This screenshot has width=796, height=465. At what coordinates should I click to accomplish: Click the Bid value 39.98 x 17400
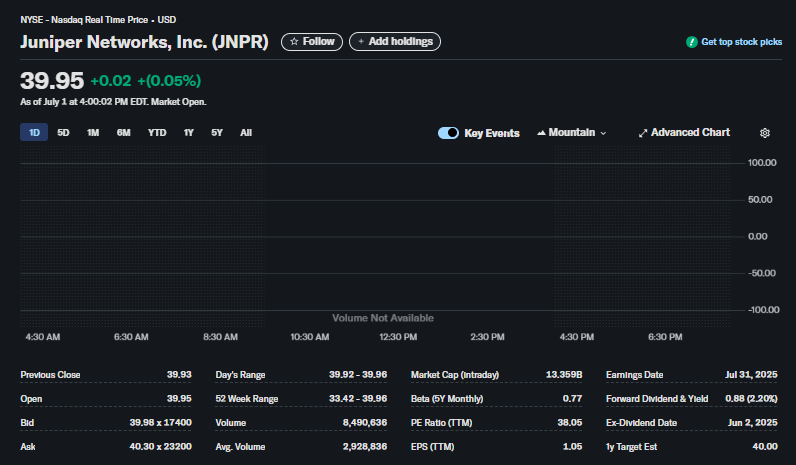pyautogui.click(x=160, y=422)
